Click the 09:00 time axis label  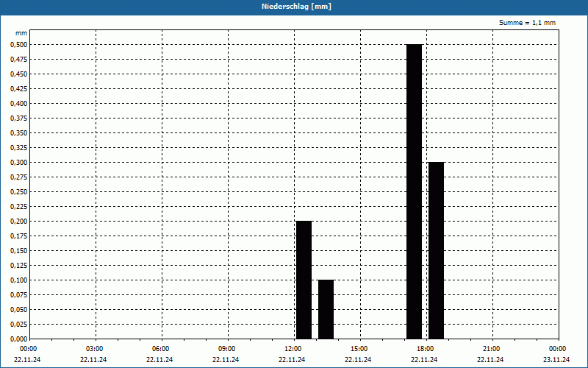(229, 349)
